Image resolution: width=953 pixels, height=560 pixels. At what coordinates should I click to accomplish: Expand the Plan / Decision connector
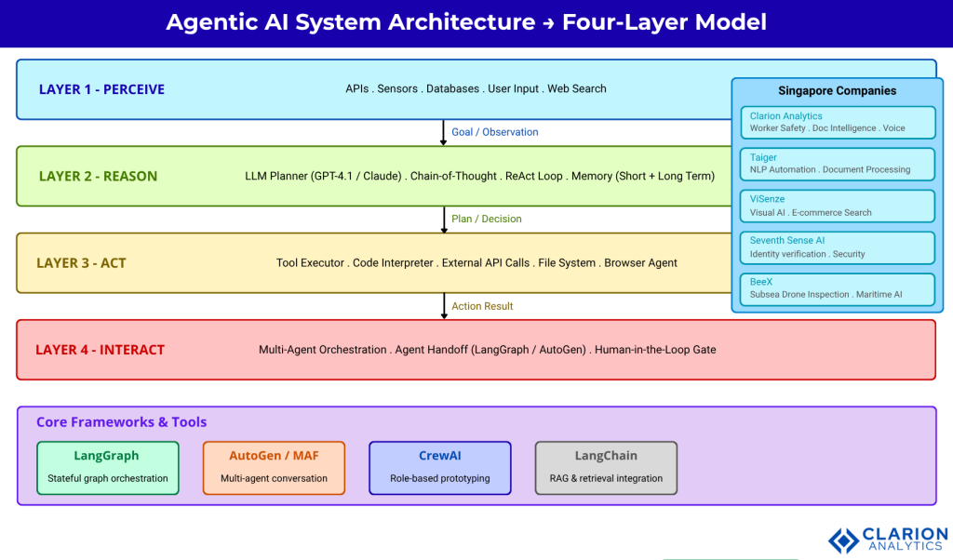pos(486,219)
